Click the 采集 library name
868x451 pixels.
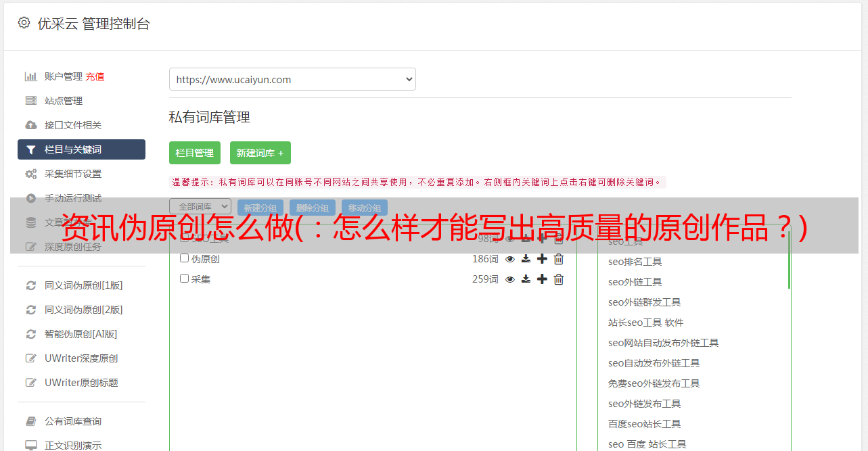201,279
